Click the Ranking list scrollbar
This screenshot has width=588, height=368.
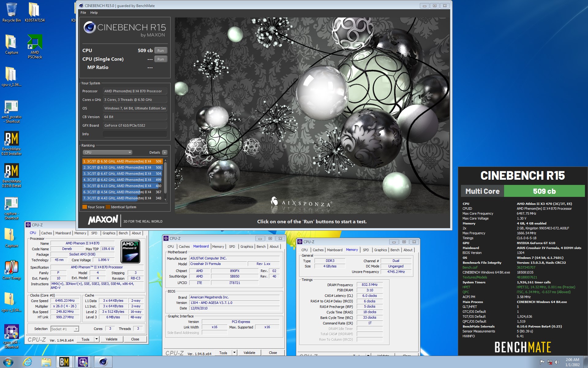pos(166,180)
